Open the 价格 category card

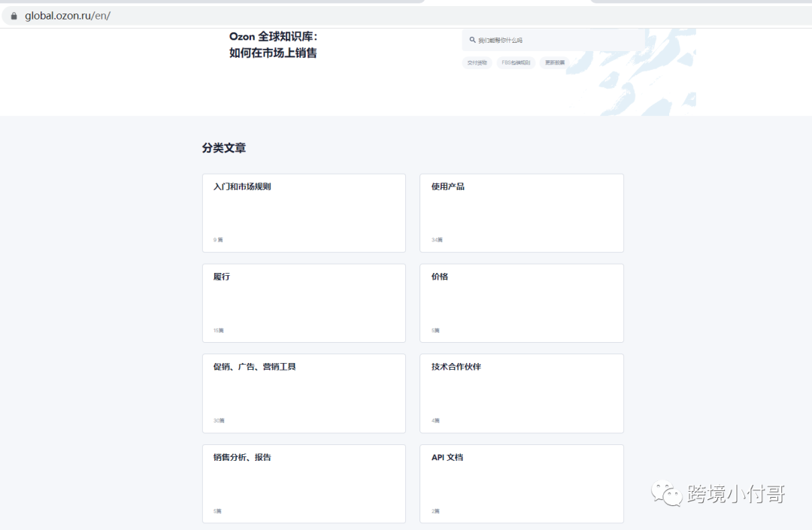coord(522,303)
